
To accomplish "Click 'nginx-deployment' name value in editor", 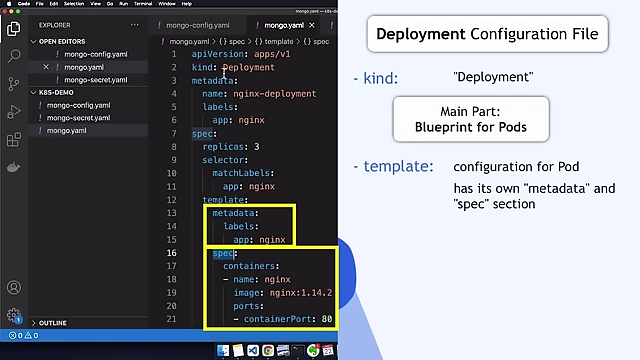I will 275,94.
